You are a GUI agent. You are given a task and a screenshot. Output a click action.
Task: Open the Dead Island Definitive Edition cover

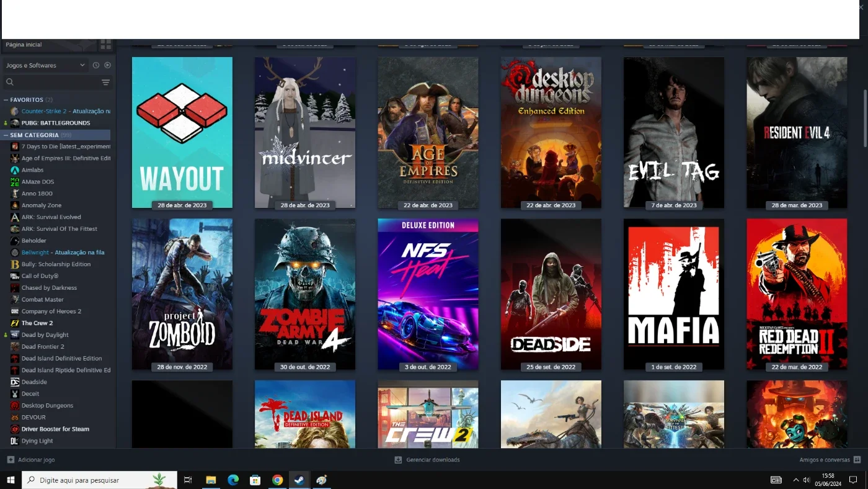tap(305, 414)
